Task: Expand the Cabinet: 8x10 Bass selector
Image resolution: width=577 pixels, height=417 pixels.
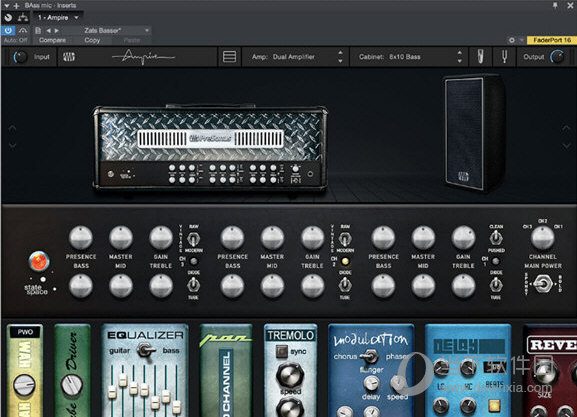Action: [x=409, y=57]
